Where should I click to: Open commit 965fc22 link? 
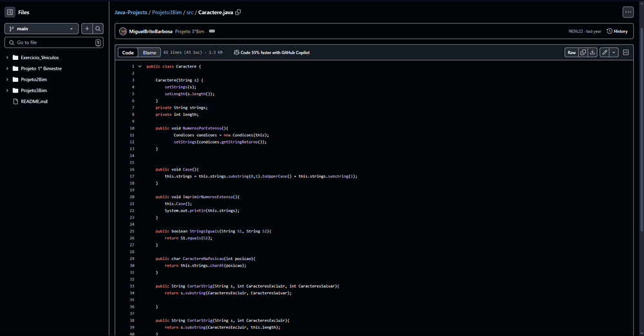tap(575, 31)
